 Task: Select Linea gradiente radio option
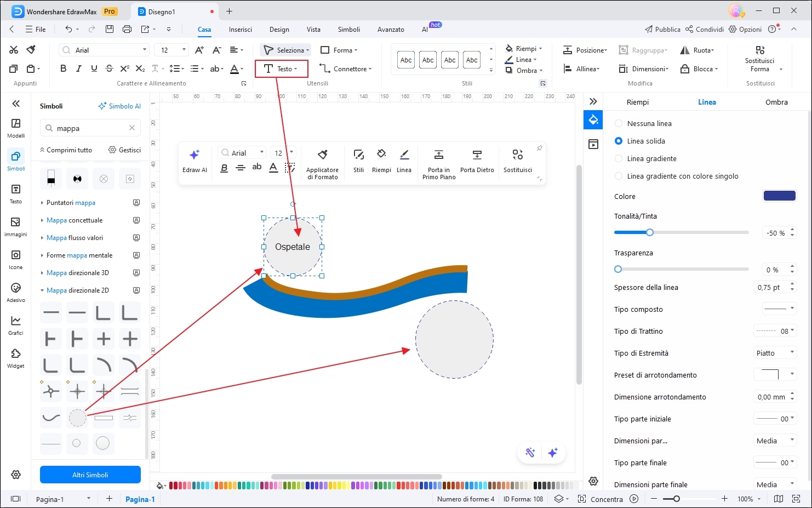click(619, 158)
